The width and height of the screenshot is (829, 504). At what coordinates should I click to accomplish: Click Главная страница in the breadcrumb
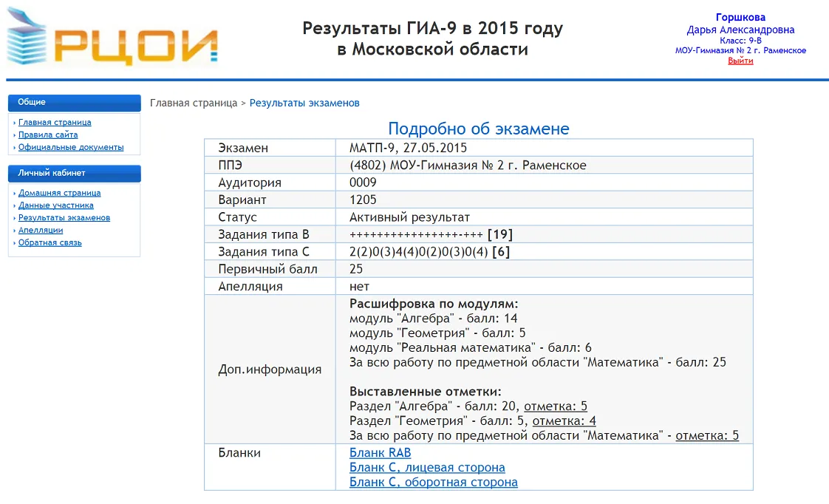[194, 103]
